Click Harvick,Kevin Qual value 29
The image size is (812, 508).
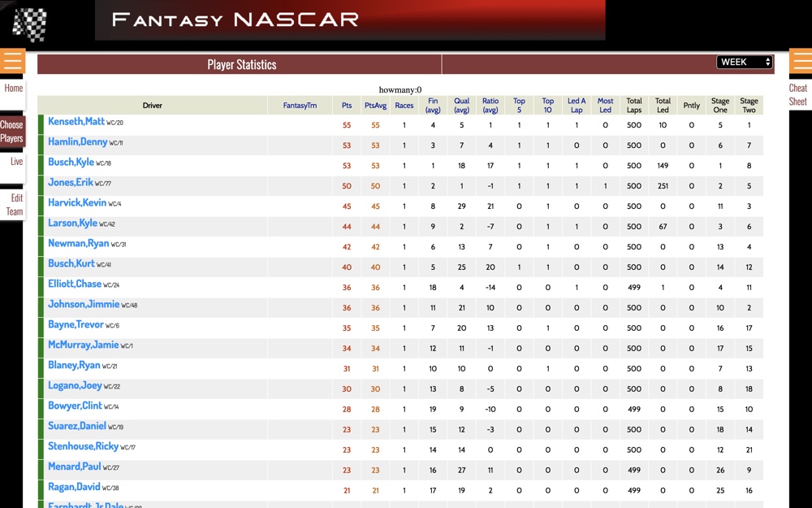pyautogui.click(x=461, y=206)
